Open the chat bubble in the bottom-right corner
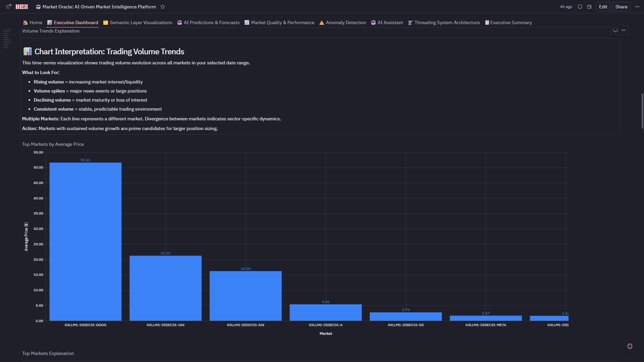Screen dimensions: 644x362 tap(630, 346)
